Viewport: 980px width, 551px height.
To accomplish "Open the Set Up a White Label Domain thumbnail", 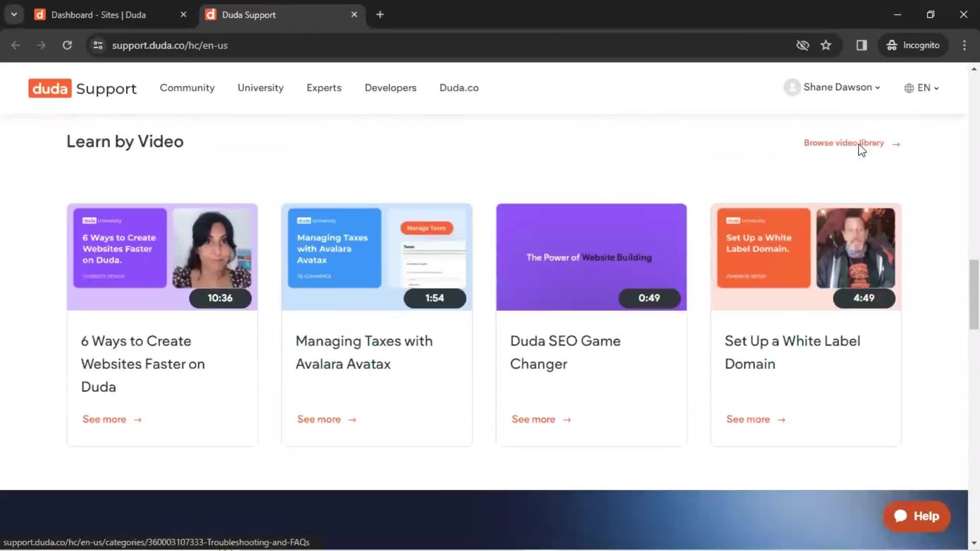I will pos(806,257).
